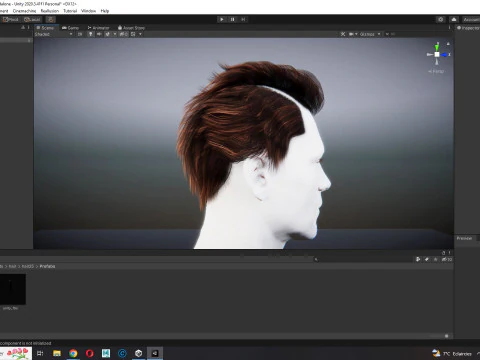Open the Animator tab
480x360 pixels.
click(x=98, y=28)
